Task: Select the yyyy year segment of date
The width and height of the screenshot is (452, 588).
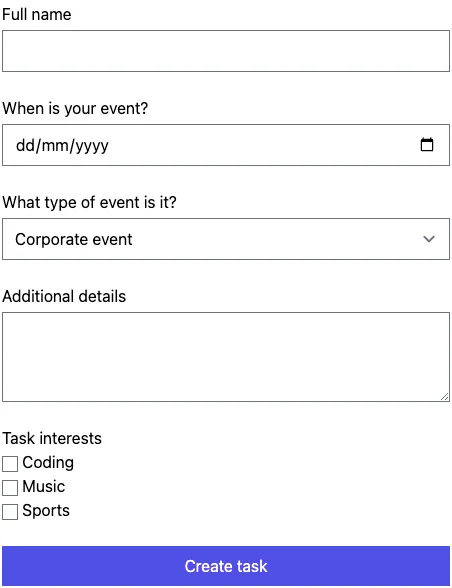Action: tap(93, 146)
